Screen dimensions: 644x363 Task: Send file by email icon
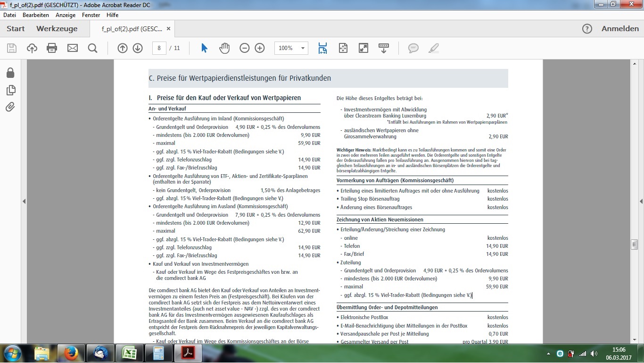pos(73,48)
